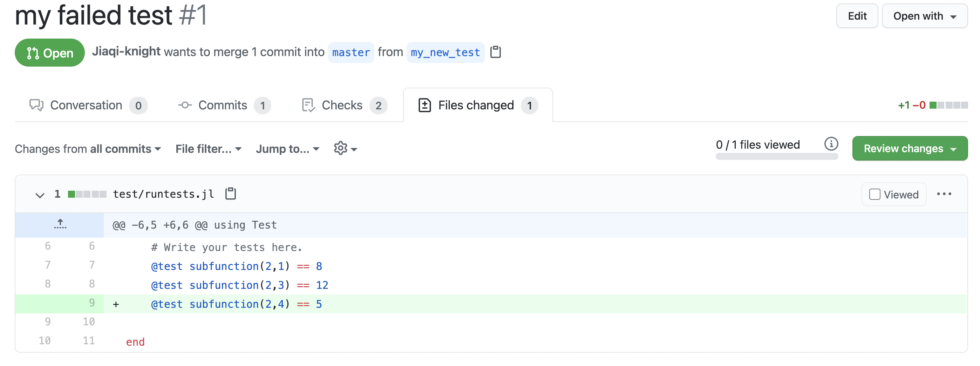Image resolution: width=980 pixels, height=366 pixels.
Task: Mark test/runtests.jl as Viewed
Action: click(874, 195)
